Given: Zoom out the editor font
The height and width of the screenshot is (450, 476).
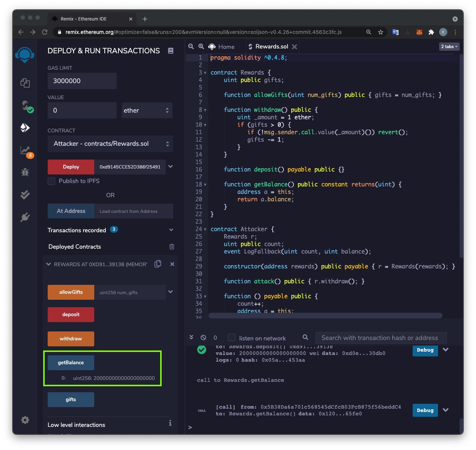Looking at the screenshot, I should pyautogui.click(x=191, y=47).
